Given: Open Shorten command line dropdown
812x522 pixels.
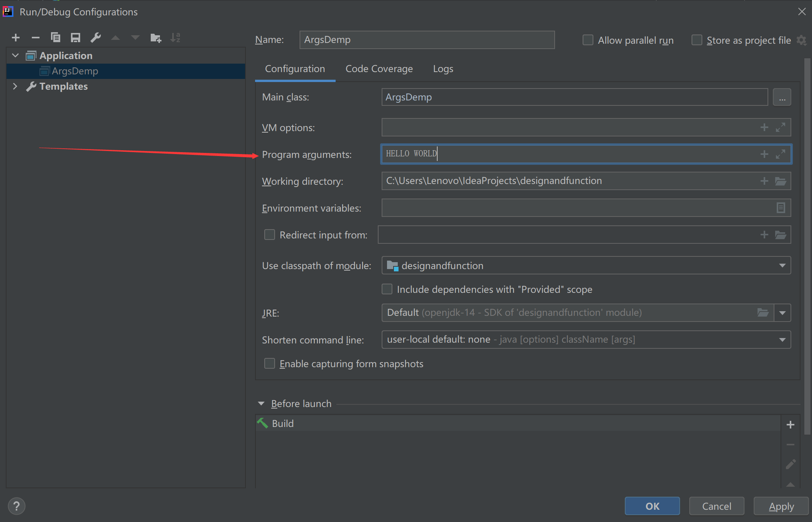Looking at the screenshot, I should pos(782,340).
